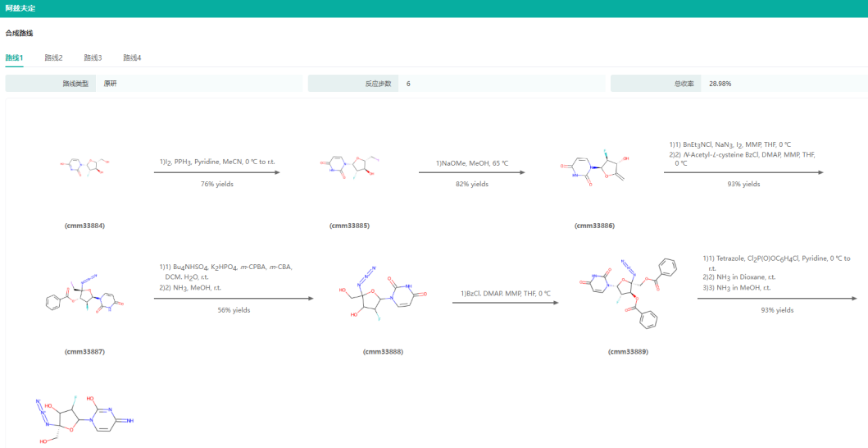Image resolution: width=868 pixels, height=448 pixels.
Task: Click the 路线类型 value 原研
Action: [111, 84]
